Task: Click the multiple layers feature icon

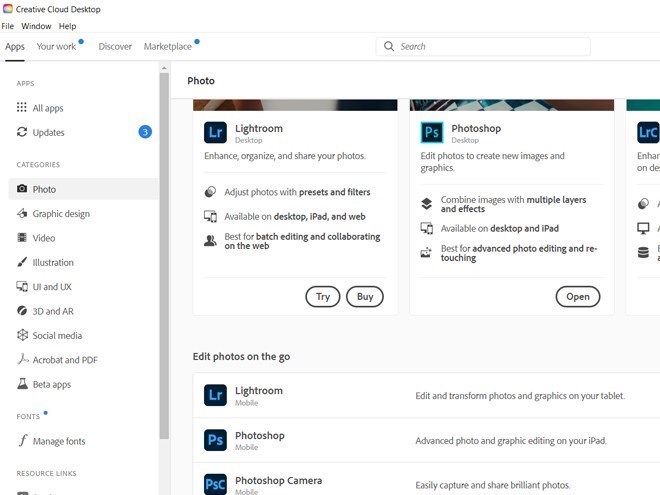Action: pos(426,204)
